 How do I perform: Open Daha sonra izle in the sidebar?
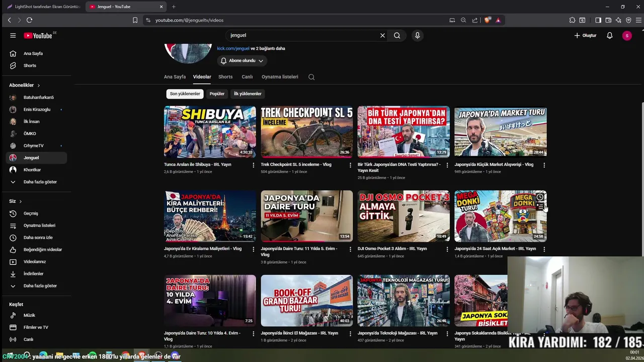click(36, 237)
